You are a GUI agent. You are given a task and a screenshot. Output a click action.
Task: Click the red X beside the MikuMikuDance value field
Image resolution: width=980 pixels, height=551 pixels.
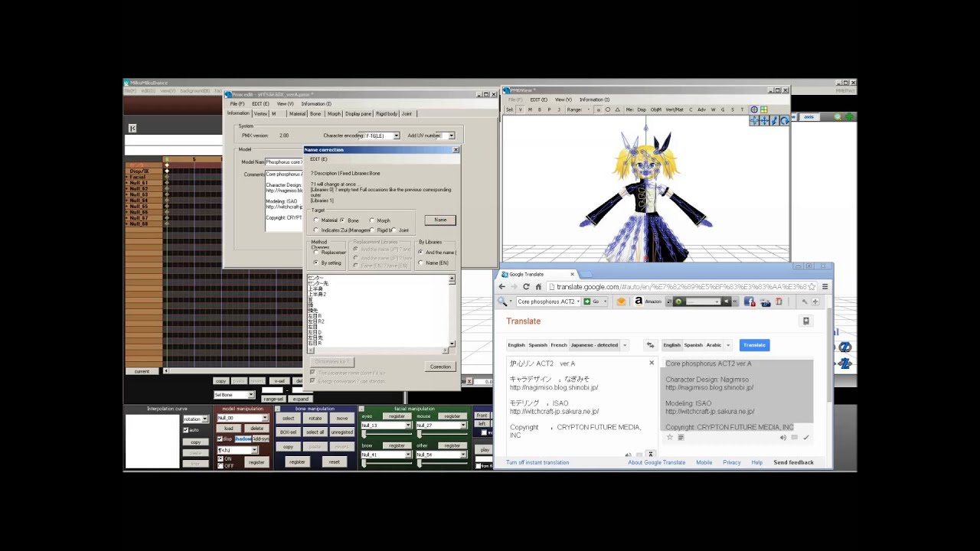(x=469, y=381)
